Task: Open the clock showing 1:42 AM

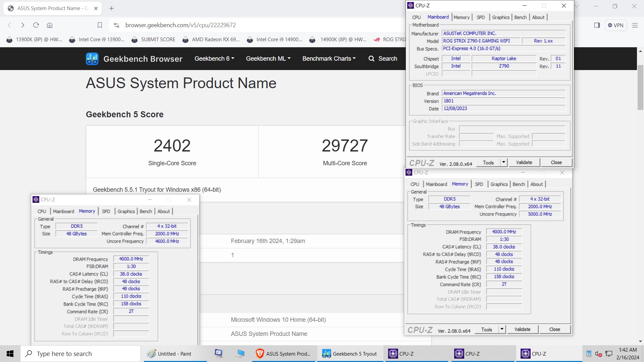Action: (x=628, y=354)
